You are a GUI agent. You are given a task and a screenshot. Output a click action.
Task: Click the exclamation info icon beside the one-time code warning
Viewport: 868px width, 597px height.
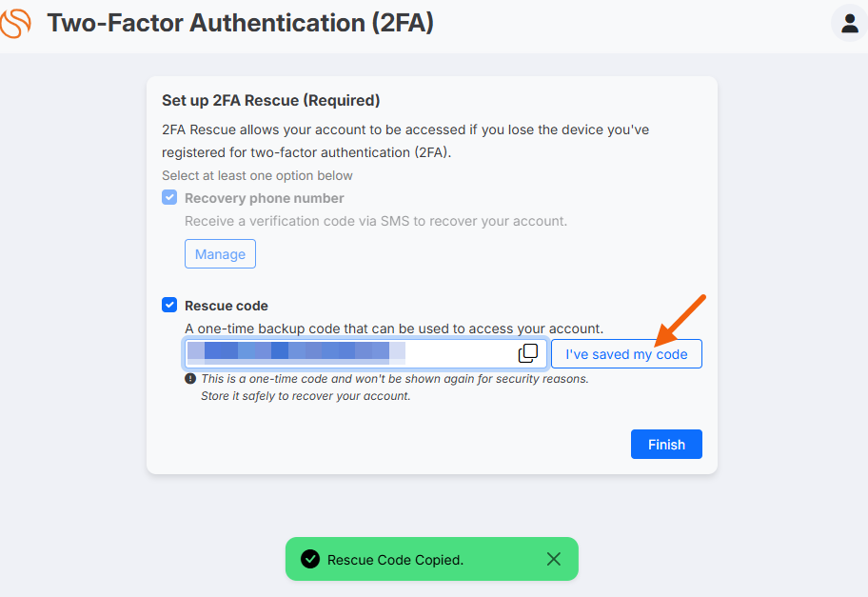click(190, 379)
